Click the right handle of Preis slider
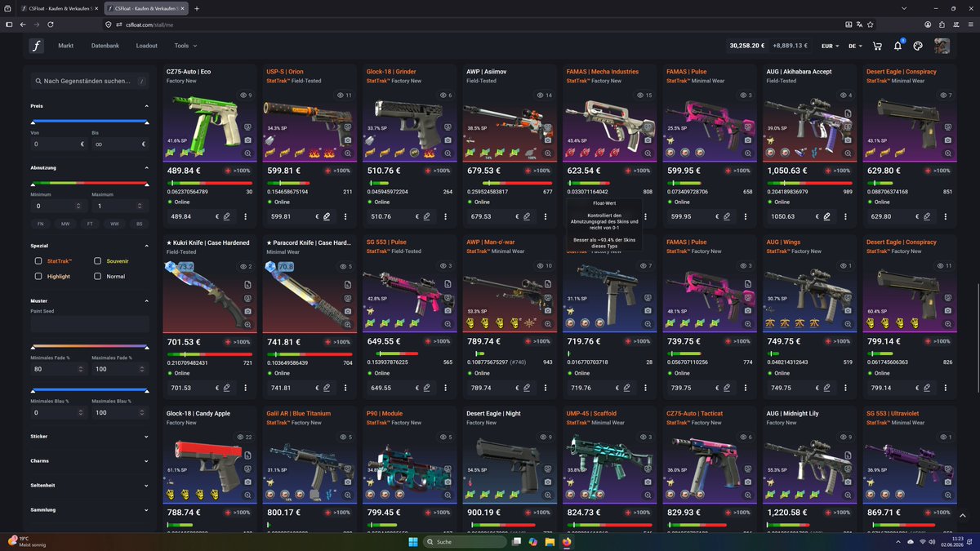 tap(147, 122)
